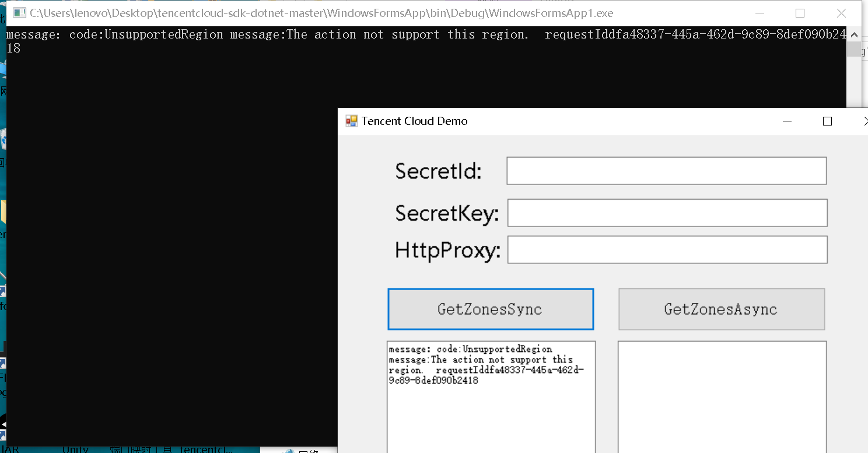Click the SecretKey input field
The image size is (868, 453).
click(x=667, y=212)
